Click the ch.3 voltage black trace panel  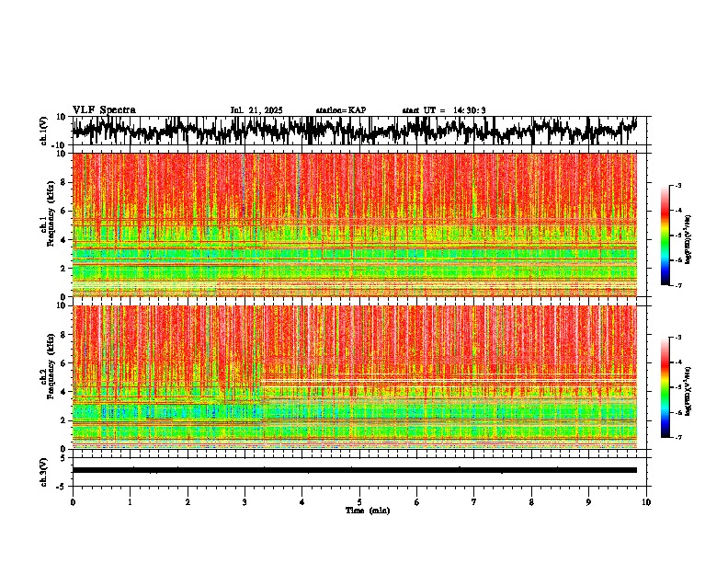359,472
